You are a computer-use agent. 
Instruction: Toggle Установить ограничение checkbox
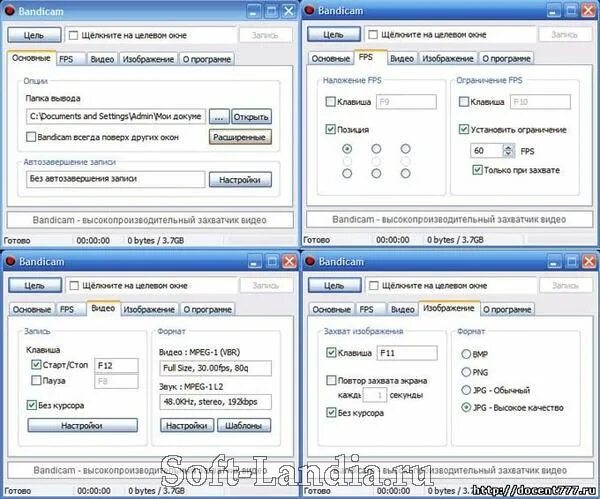[464, 129]
